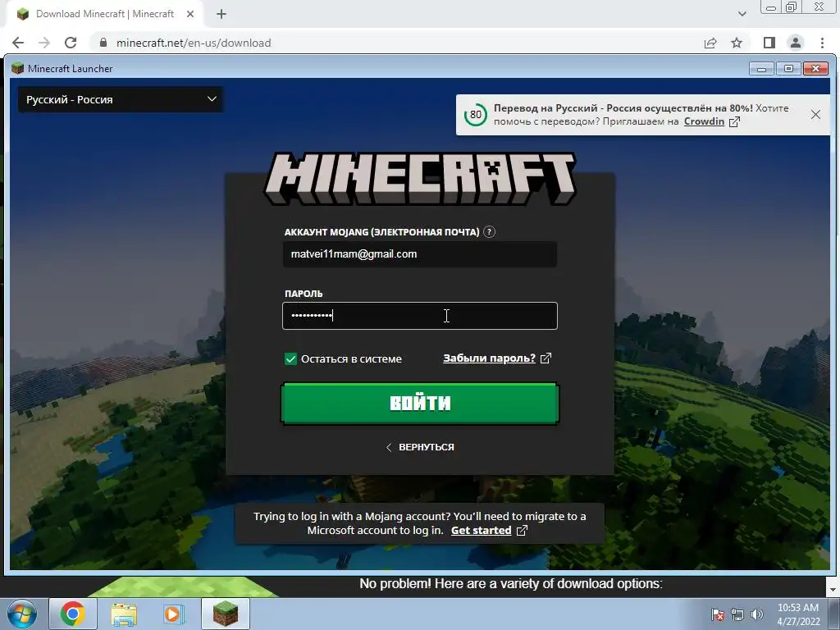Image resolution: width=840 pixels, height=630 pixels.
Task: Click the network status tray icon
Action: pos(737,614)
